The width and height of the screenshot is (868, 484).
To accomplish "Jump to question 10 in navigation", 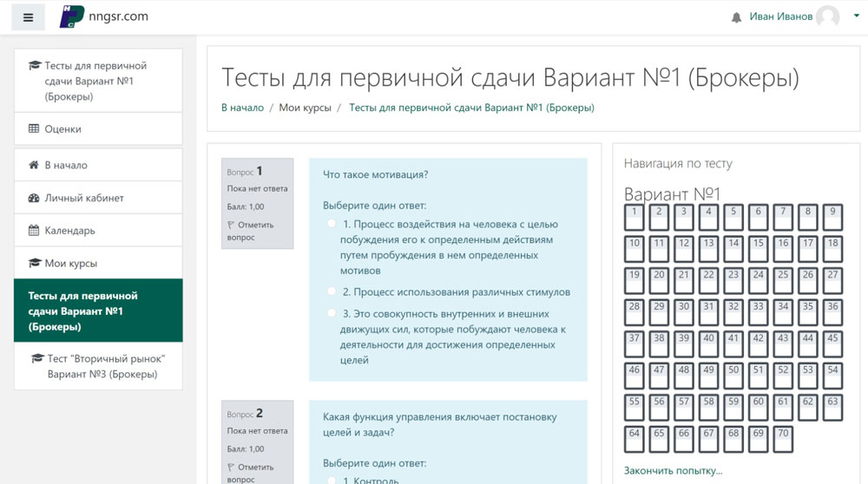I will (634, 249).
